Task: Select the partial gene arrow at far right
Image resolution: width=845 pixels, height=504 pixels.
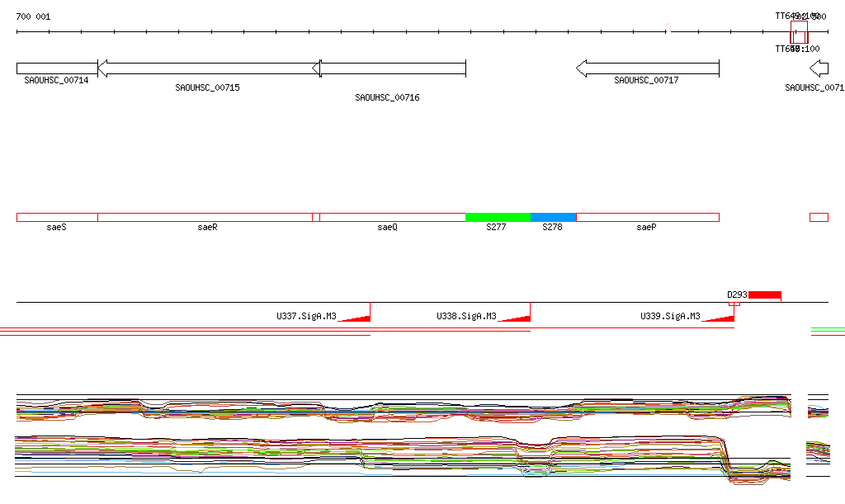Action: click(x=819, y=68)
